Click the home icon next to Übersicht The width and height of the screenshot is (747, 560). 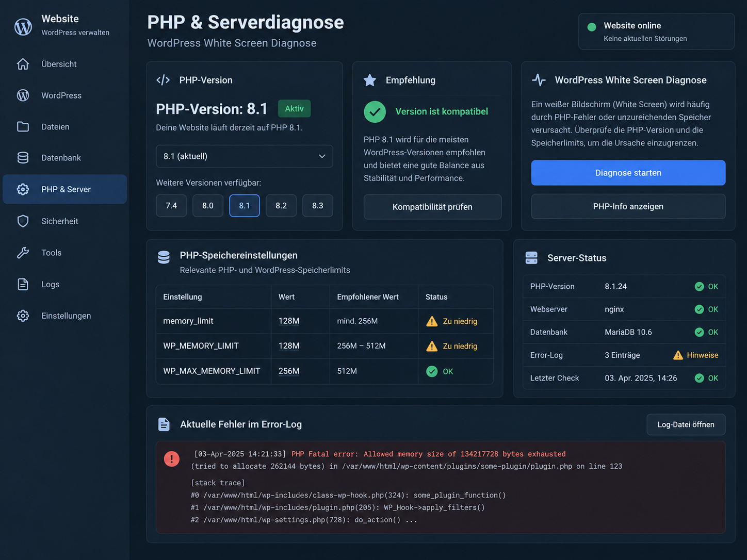(x=23, y=64)
